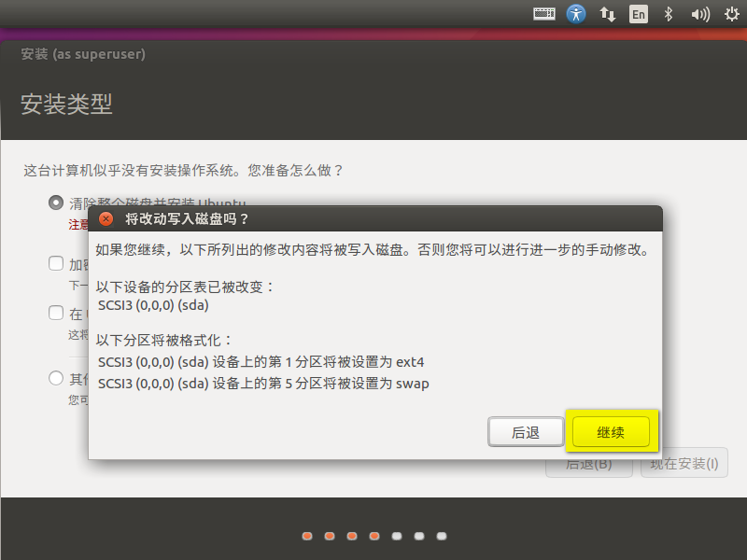Close the 将改动写入磁盘吗 dialog with red X

point(106,218)
